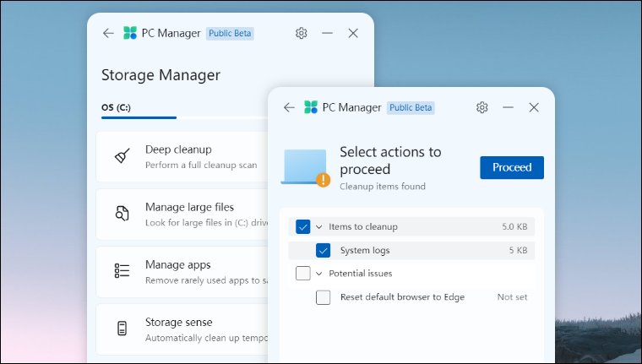Click the Deep cleanup broom icon
This screenshot has height=364, width=642.
coord(122,156)
